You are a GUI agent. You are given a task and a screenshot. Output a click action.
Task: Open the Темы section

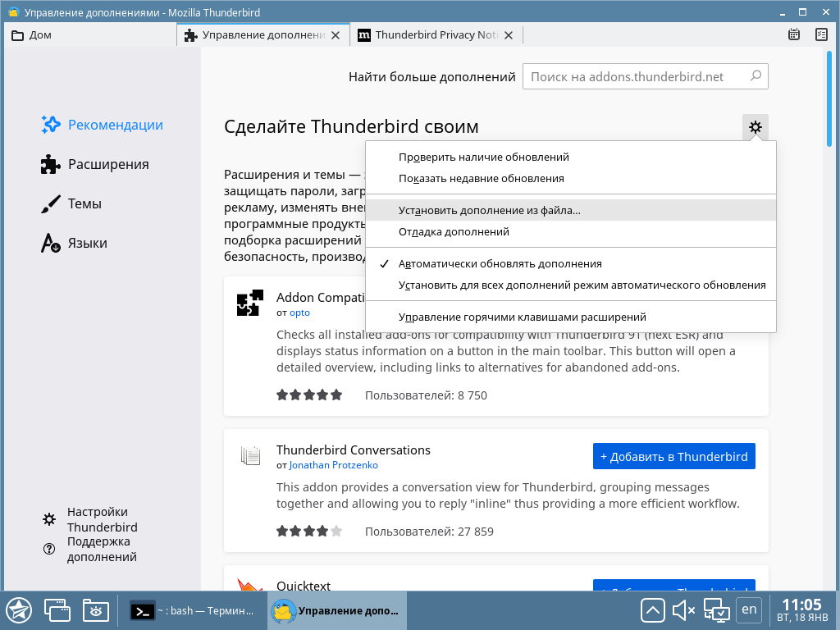[x=84, y=203]
